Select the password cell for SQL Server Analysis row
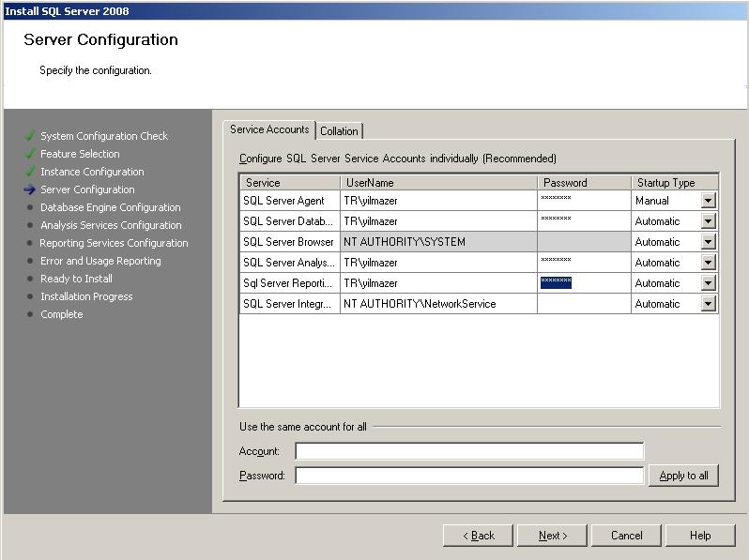Viewport: 749px width, 560px height. [x=584, y=262]
